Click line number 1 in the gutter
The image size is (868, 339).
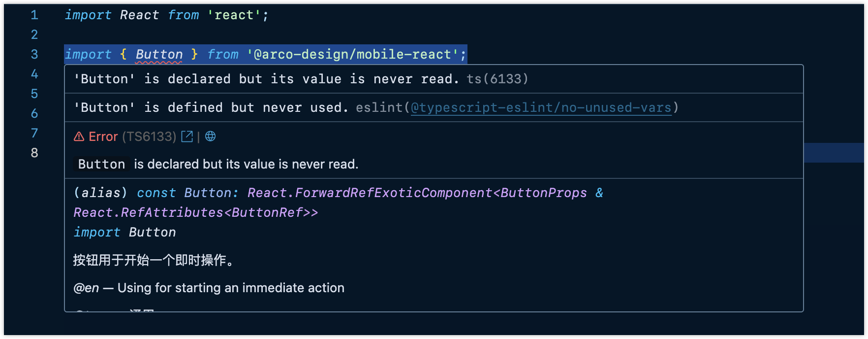click(34, 15)
